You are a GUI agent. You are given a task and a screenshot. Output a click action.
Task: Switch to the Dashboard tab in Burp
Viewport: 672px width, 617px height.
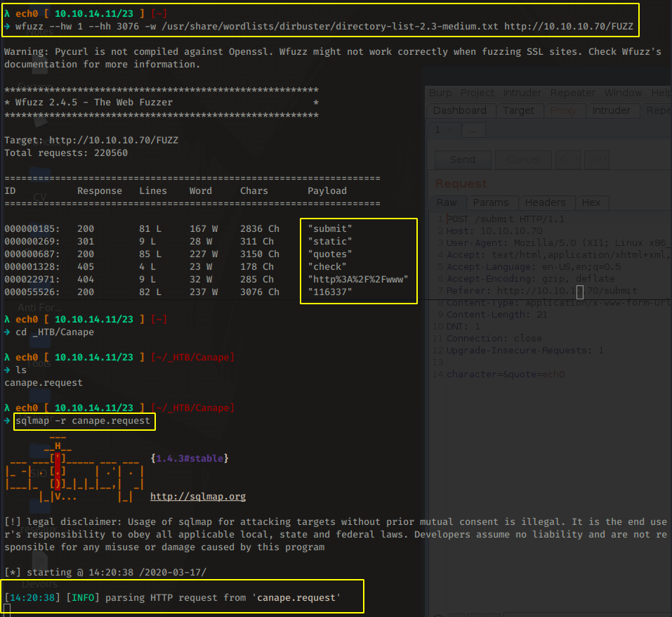(460, 110)
